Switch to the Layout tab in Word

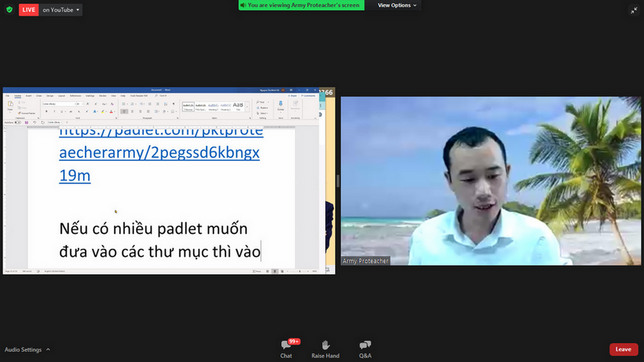pyautogui.click(x=61, y=96)
